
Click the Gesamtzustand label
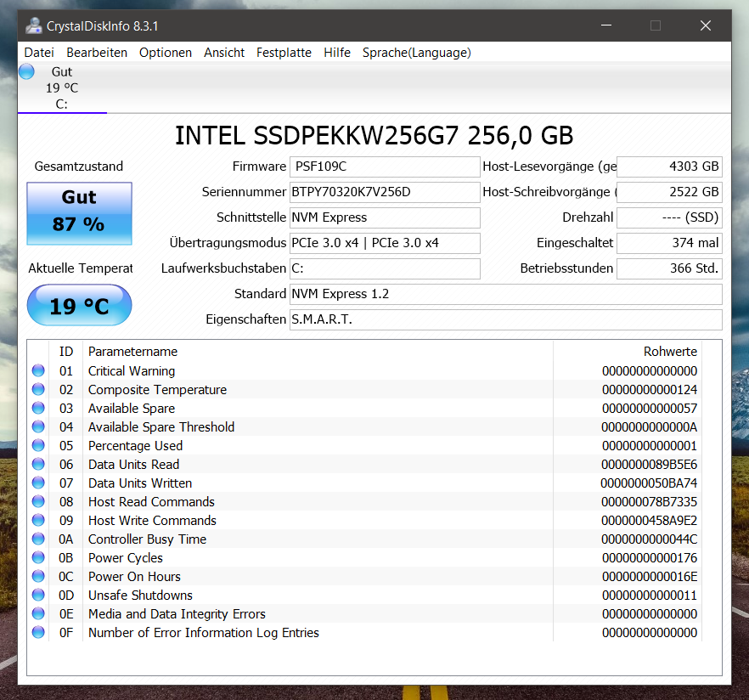[x=79, y=167]
